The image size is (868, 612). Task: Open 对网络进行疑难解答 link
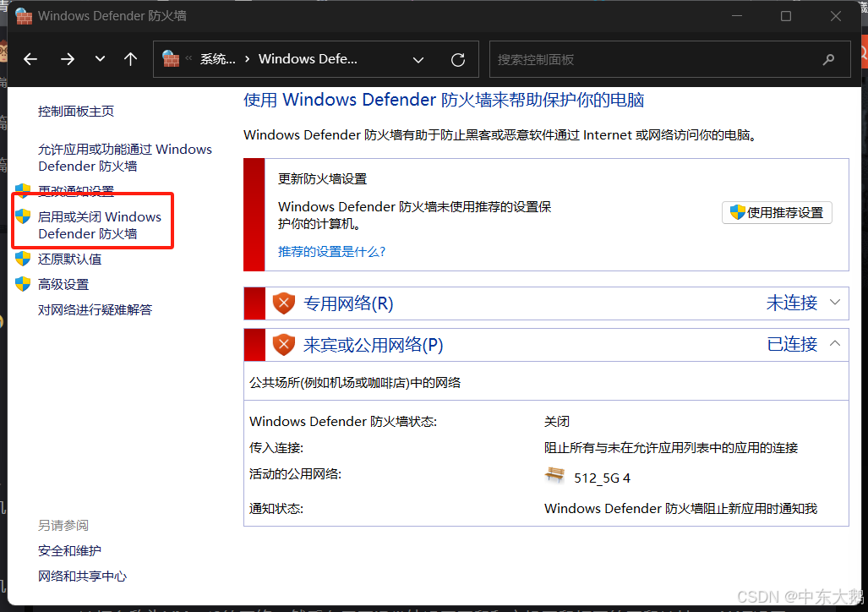point(95,310)
